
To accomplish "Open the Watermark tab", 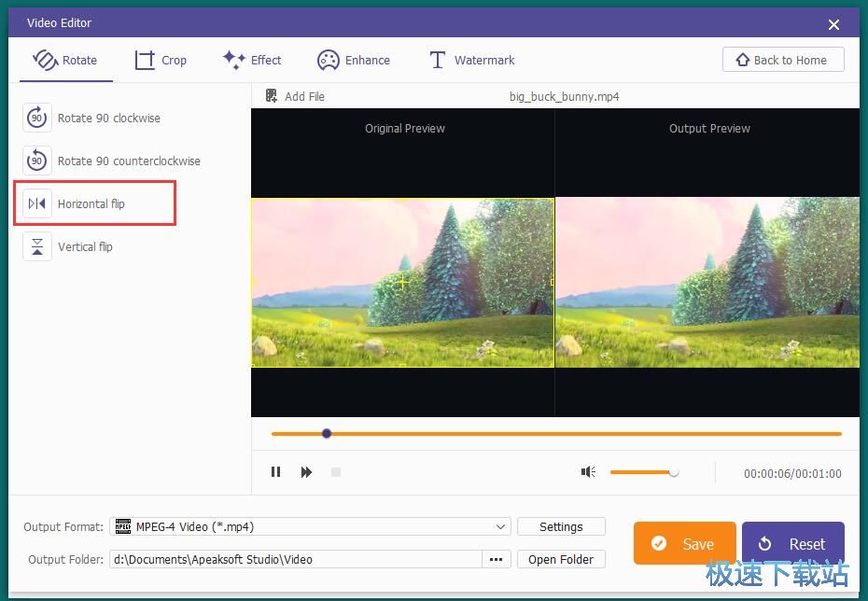I will click(472, 61).
